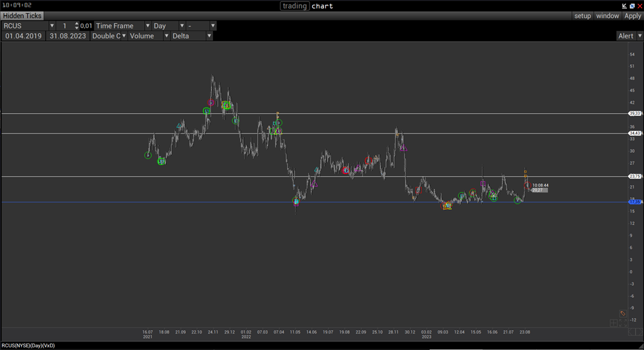The height and width of the screenshot is (350, 644).
Task: Click the grid layout icon on chart
Action: (614, 323)
